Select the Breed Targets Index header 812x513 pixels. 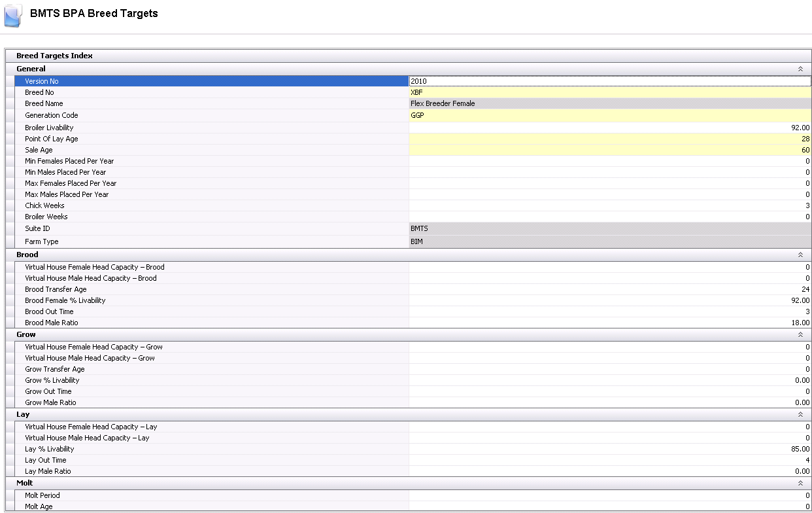(x=54, y=56)
